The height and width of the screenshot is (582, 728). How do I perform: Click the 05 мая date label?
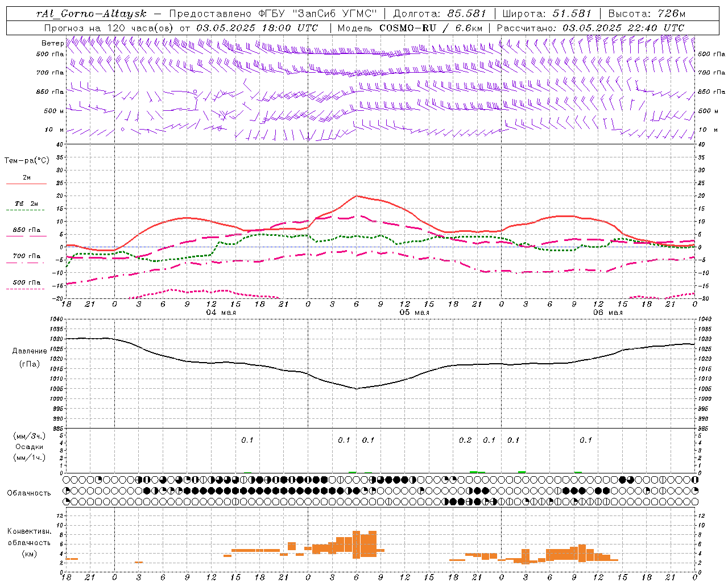pos(414,313)
